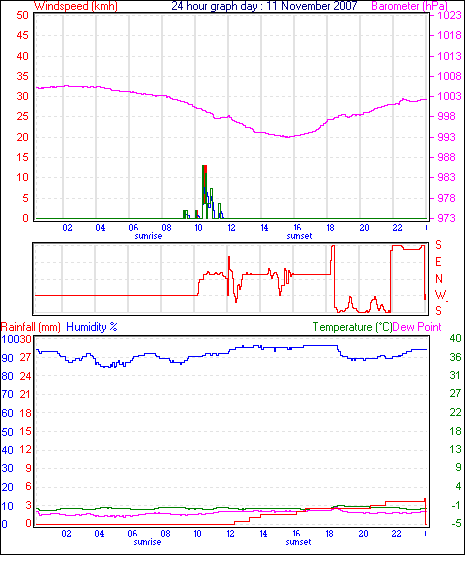Click the 31 value on temperature scale
The height and width of the screenshot is (563, 466).
pos(455,376)
